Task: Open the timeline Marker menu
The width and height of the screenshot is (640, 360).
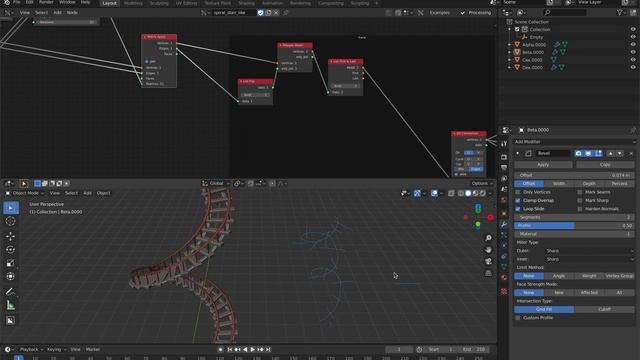Action: [x=93, y=349]
